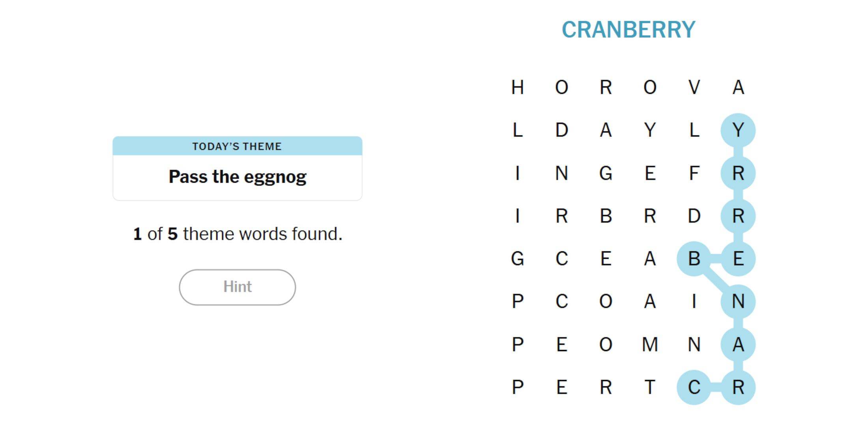Click the Hint button

pyautogui.click(x=237, y=287)
